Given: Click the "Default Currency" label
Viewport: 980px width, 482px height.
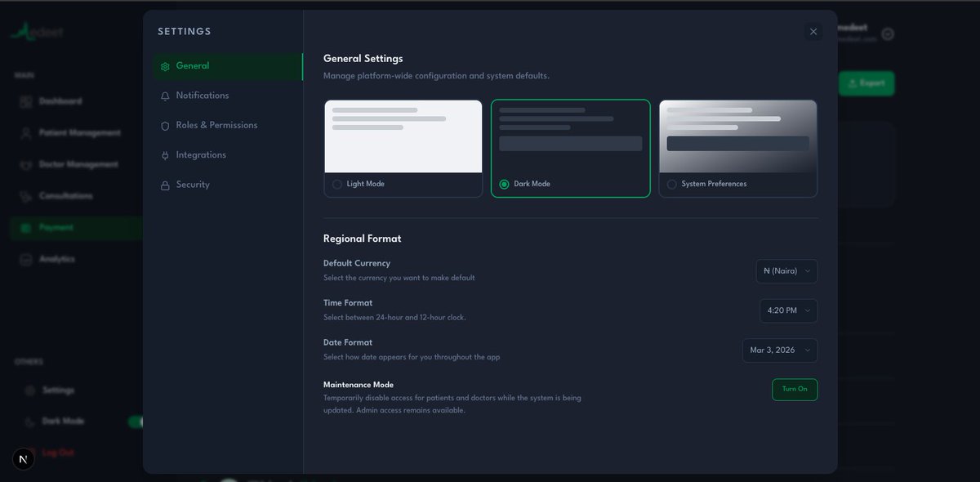Looking at the screenshot, I should 357,264.
